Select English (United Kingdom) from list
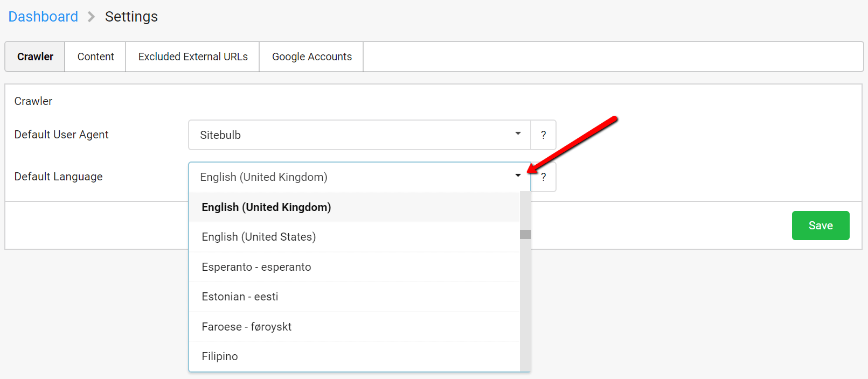Image resolution: width=868 pixels, height=379 pixels. (x=355, y=207)
